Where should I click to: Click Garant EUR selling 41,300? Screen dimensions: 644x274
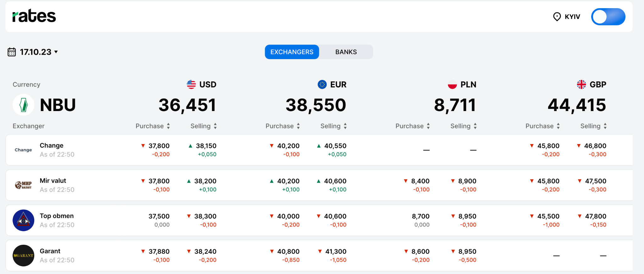(x=336, y=252)
